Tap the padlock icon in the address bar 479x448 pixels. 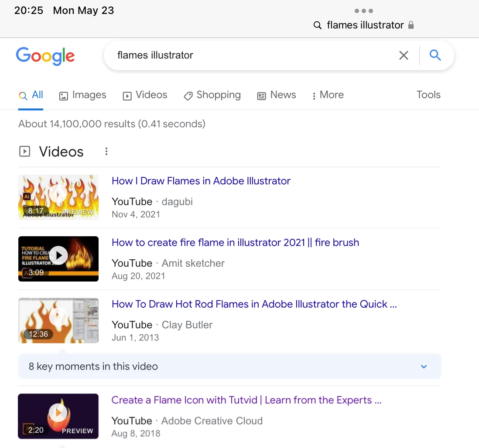(x=411, y=25)
